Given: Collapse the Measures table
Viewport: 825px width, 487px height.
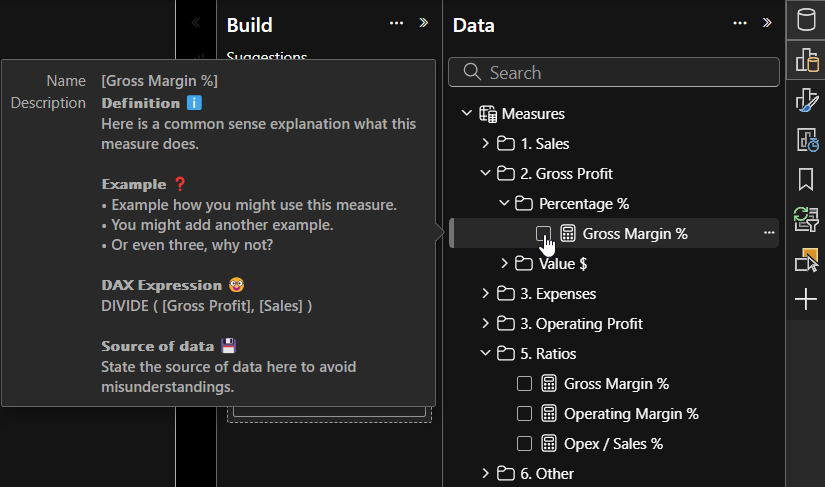Looking at the screenshot, I should click(x=466, y=113).
